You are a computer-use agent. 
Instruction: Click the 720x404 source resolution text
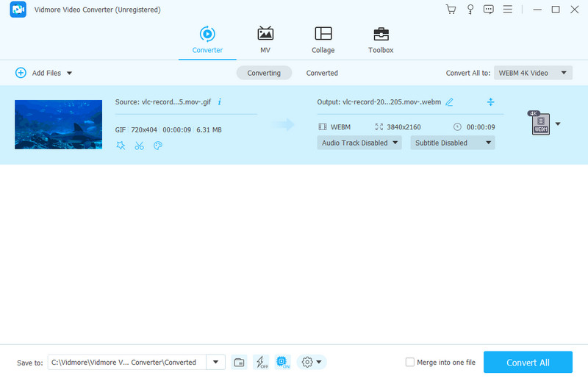point(144,130)
